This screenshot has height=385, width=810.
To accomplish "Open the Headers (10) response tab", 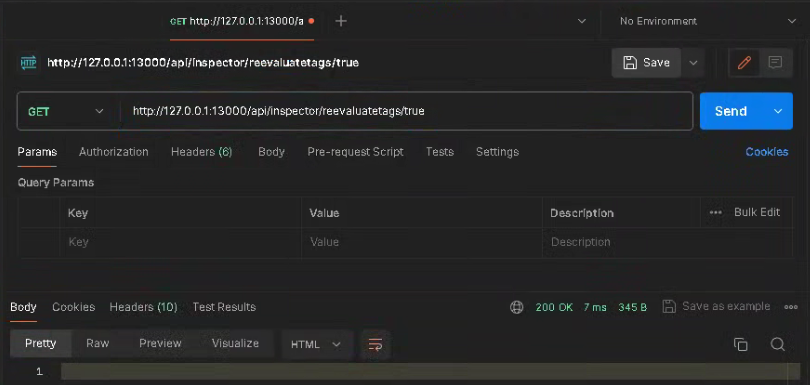I will (144, 307).
